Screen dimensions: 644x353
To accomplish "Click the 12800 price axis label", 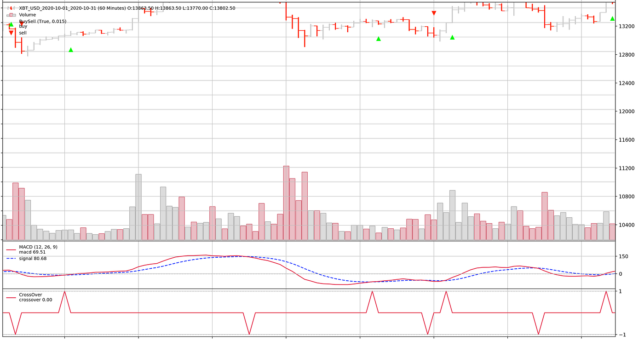I will tap(626, 55).
